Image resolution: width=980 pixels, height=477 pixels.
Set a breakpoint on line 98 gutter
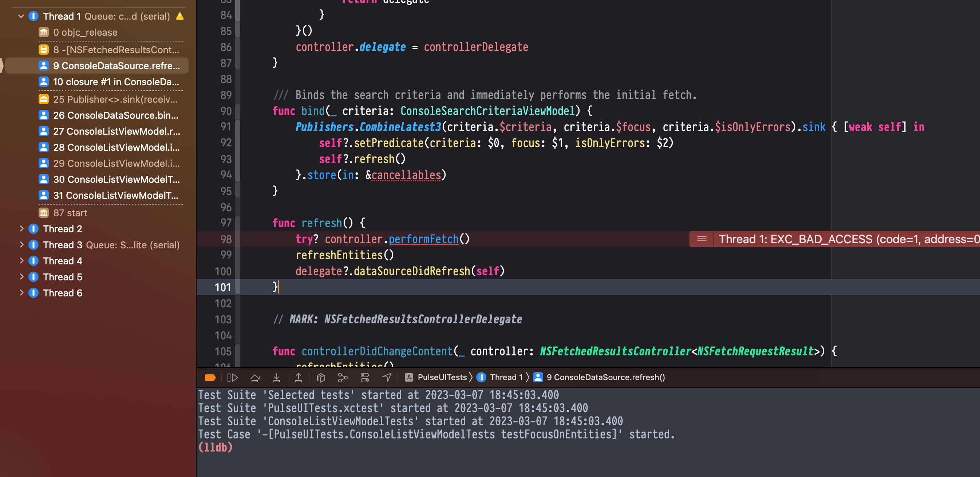point(226,239)
